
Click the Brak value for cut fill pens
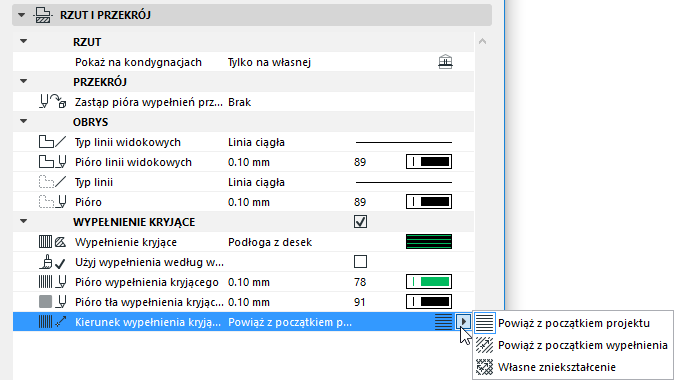pos(239,102)
